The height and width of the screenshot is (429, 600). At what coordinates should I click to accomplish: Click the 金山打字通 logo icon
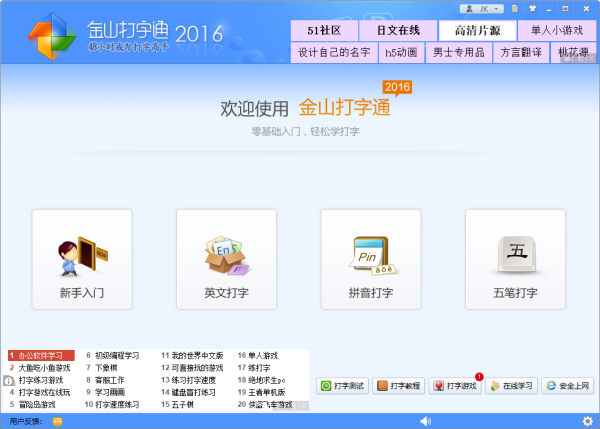52,36
